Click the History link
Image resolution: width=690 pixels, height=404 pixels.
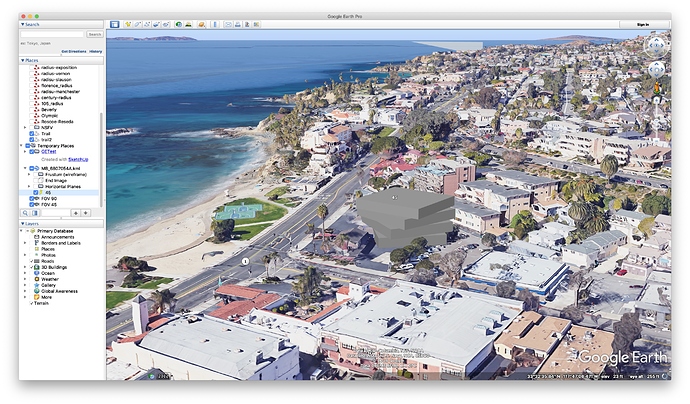click(95, 51)
